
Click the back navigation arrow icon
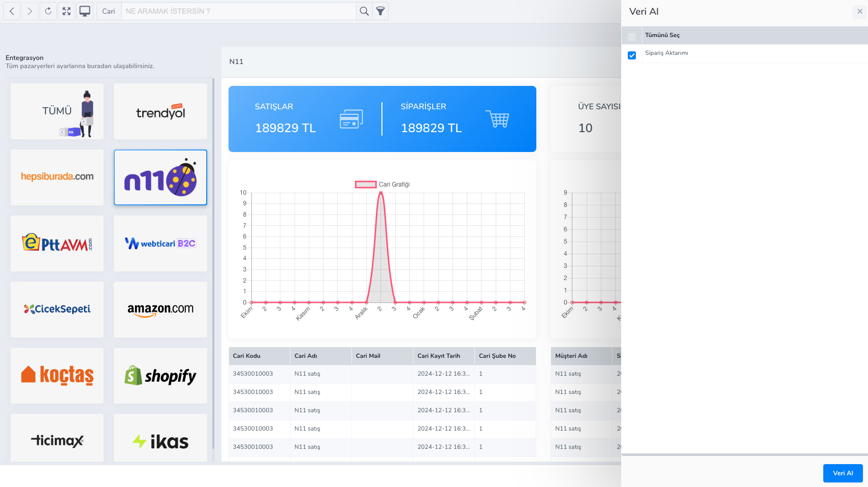coord(12,11)
